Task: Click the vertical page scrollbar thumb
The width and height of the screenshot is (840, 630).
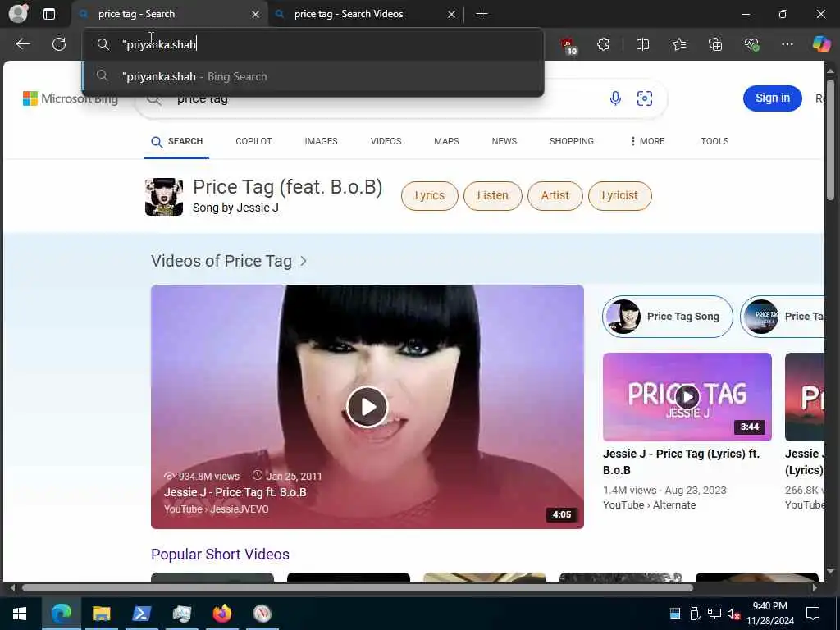Action: pyautogui.click(x=830, y=140)
